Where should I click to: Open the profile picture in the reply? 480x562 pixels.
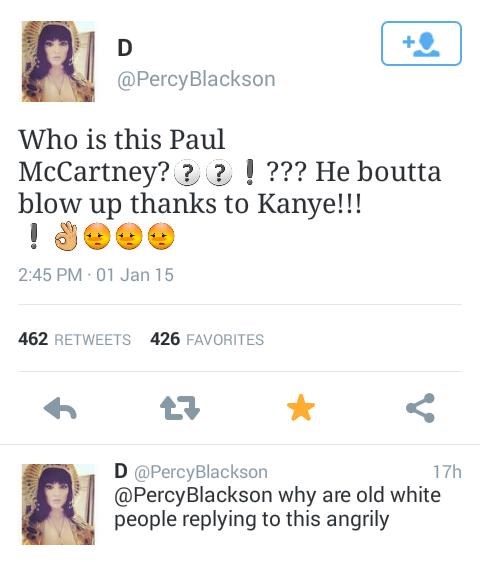58,504
